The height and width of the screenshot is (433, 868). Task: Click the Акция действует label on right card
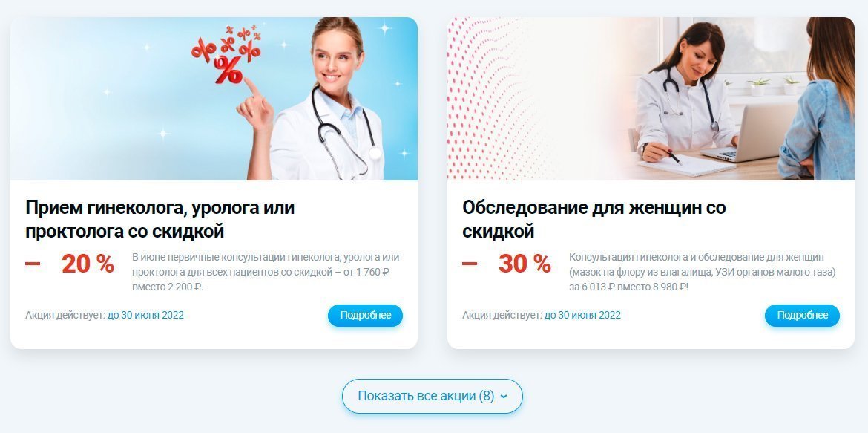click(x=502, y=316)
